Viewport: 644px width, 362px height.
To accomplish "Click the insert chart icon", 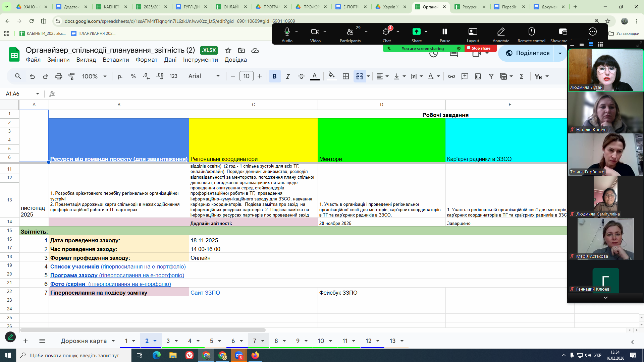I will click(x=478, y=76).
